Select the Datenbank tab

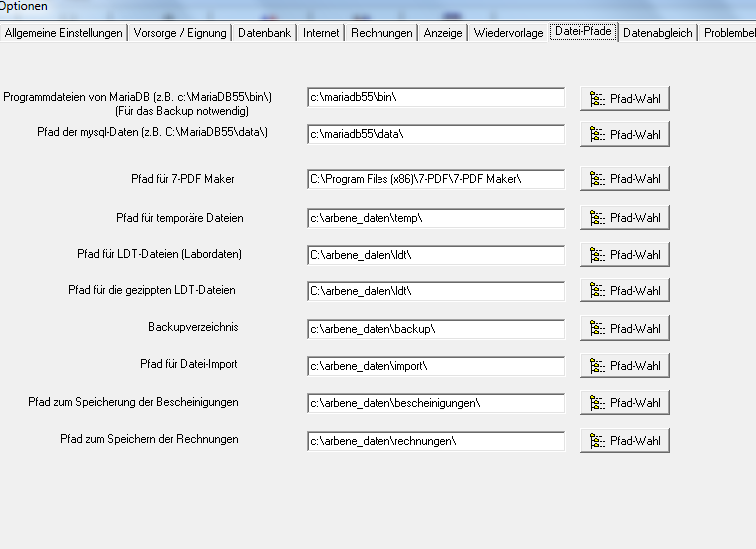click(264, 33)
